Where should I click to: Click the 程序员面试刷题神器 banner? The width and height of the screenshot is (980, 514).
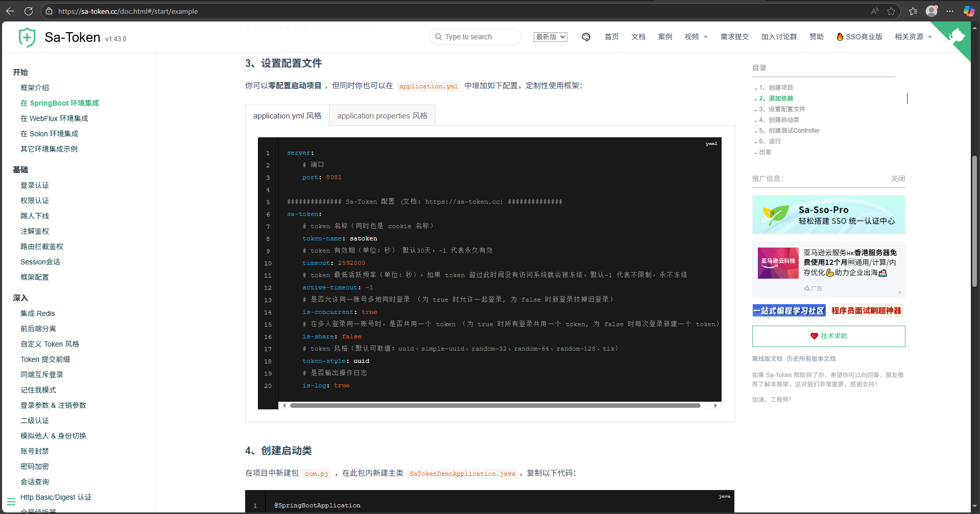[x=866, y=310]
